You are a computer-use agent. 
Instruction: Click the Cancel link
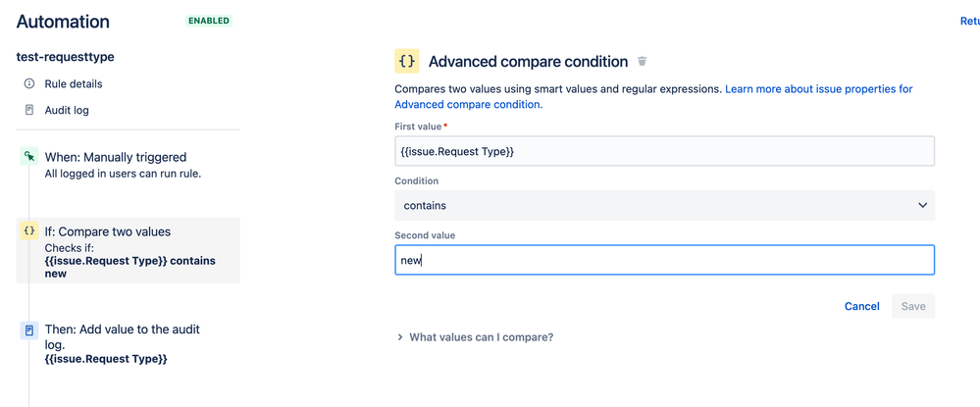(862, 306)
